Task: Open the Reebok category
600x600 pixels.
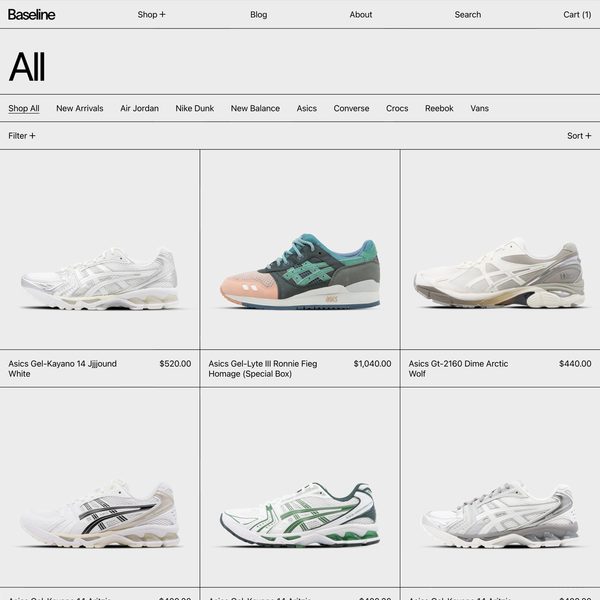Action: [439, 108]
